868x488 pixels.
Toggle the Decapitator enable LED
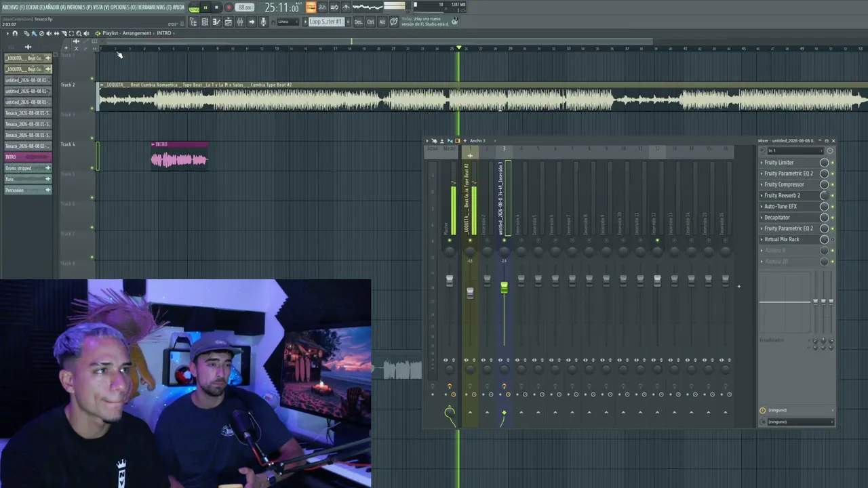[x=832, y=218]
